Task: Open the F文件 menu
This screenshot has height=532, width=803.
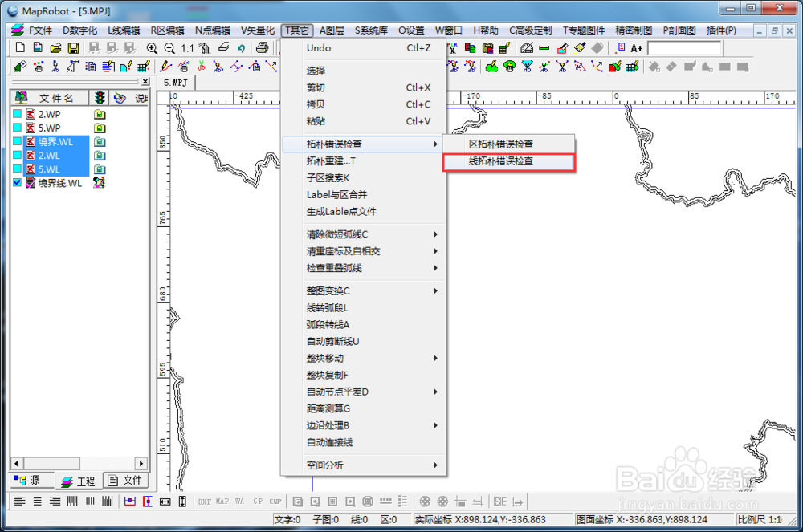Action: 40,30
